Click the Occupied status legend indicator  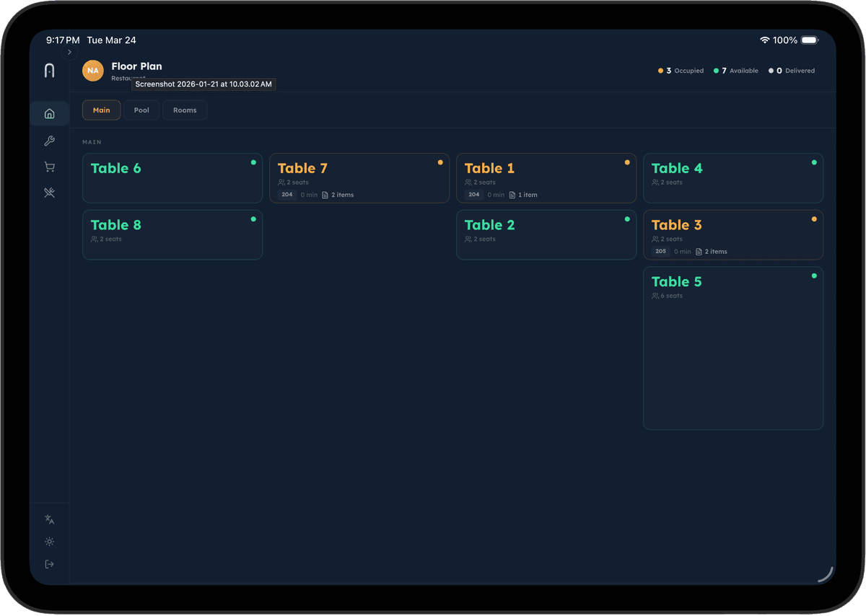tap(681, 71)
